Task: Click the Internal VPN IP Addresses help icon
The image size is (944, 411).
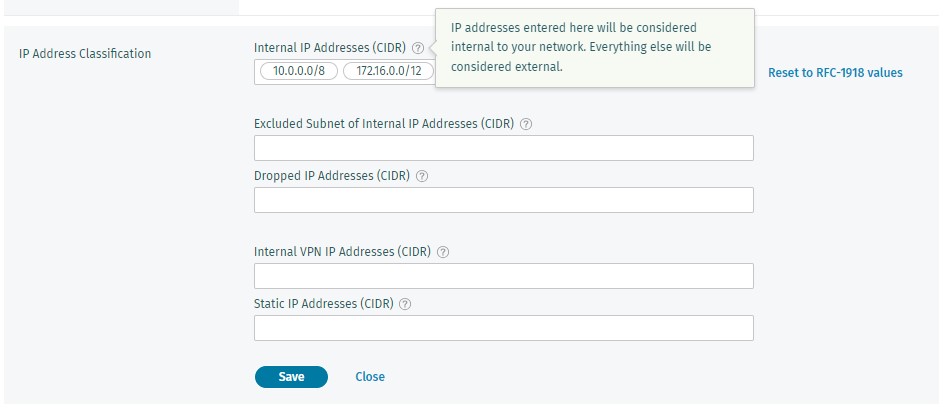Action: [443, 252]
